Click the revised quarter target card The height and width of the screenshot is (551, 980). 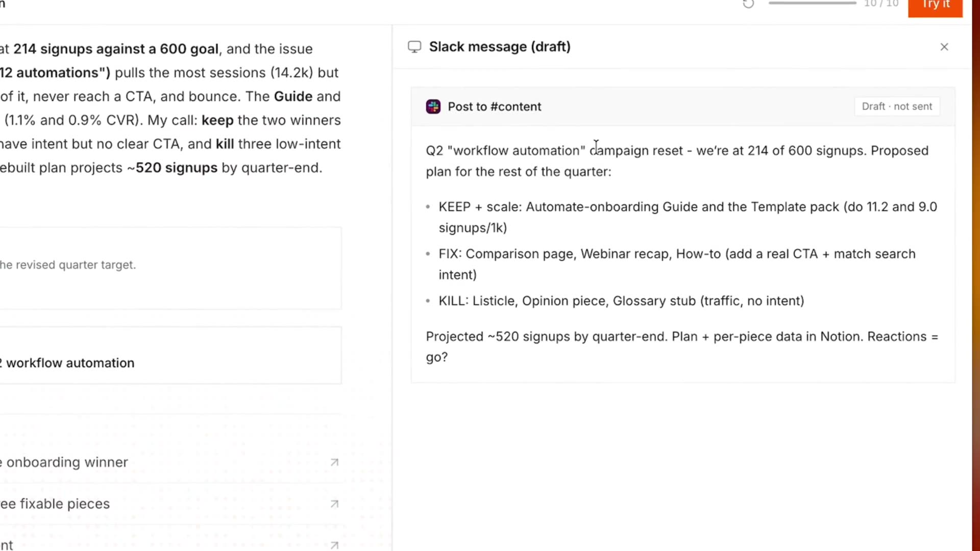(170, 268)
